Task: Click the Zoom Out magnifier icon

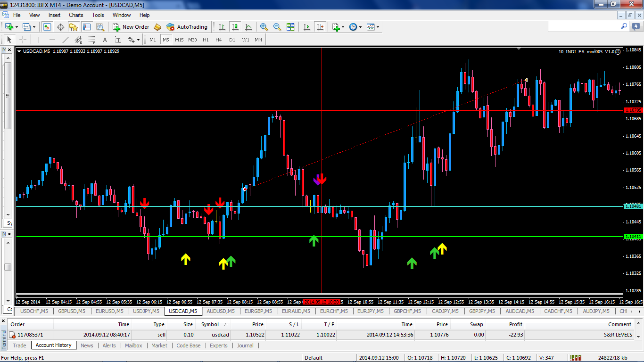Action: click(x=277, y=27)
